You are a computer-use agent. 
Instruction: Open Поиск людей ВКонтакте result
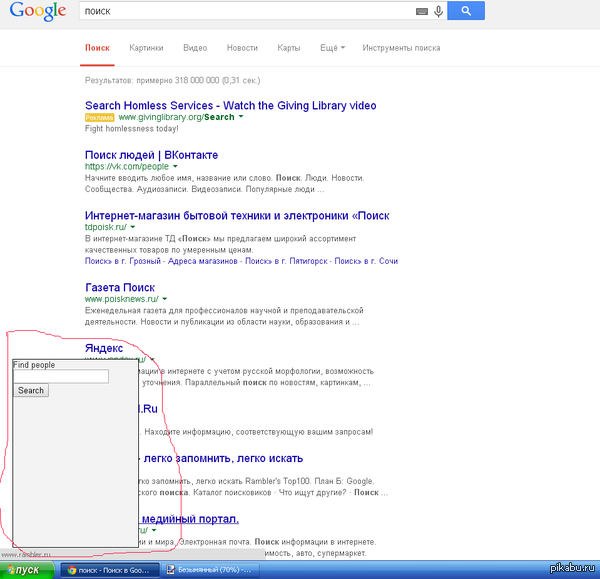[x=152, y=155]
